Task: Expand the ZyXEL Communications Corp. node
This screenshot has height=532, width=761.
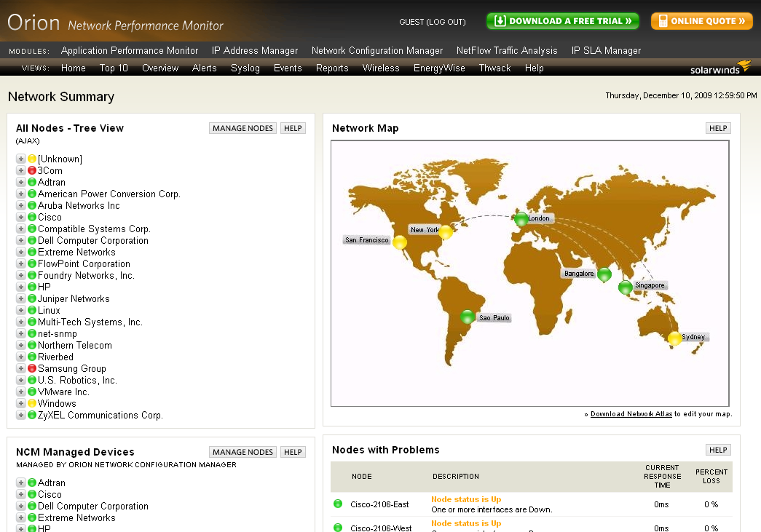Action: 21,415
